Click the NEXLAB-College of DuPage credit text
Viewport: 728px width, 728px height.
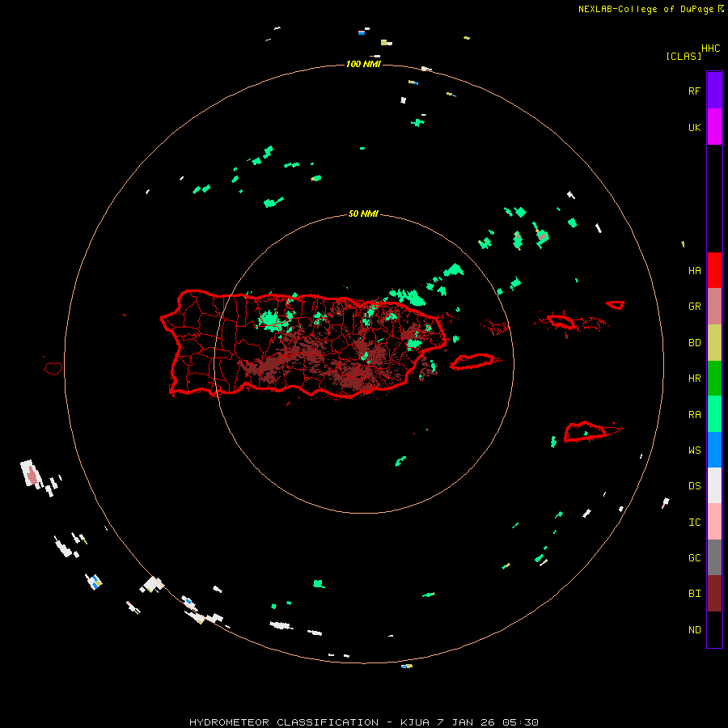coord(645,9)
